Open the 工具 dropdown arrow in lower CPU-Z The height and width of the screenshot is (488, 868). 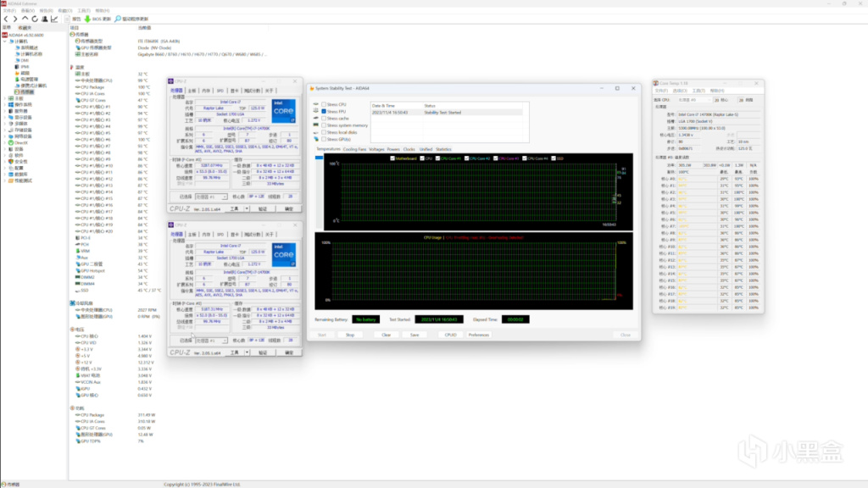click(x=247, y=352)
